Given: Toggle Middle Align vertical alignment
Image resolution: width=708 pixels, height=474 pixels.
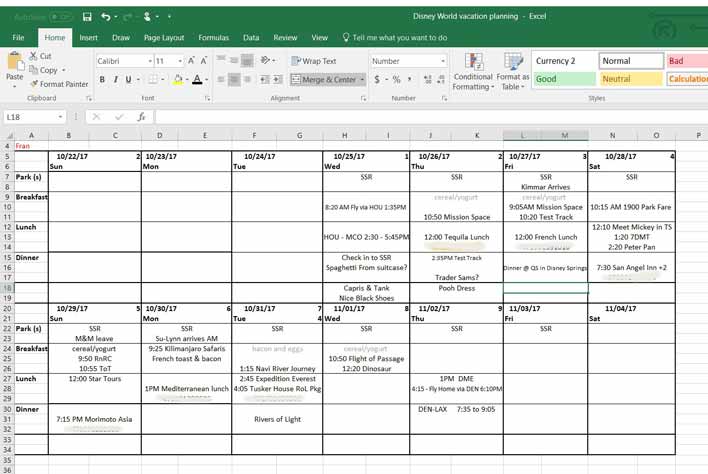Looking at the screenshot, I should 234,60.
